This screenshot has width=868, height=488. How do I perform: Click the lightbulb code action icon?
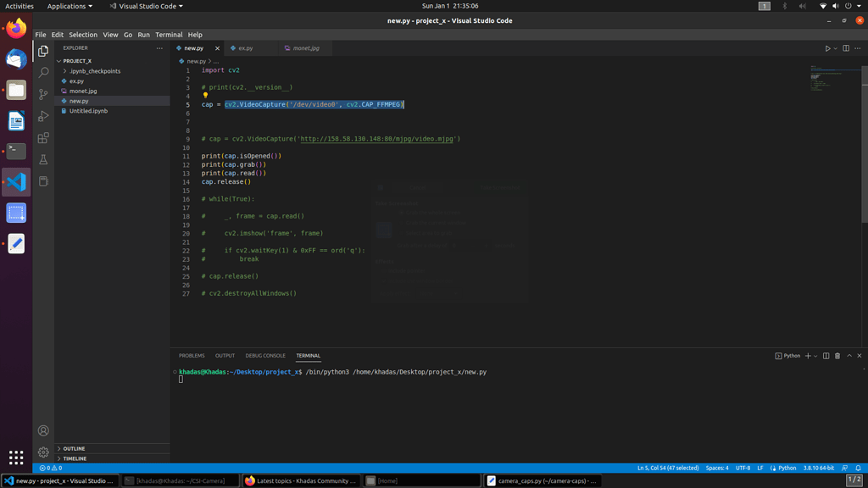pos(205,96)
